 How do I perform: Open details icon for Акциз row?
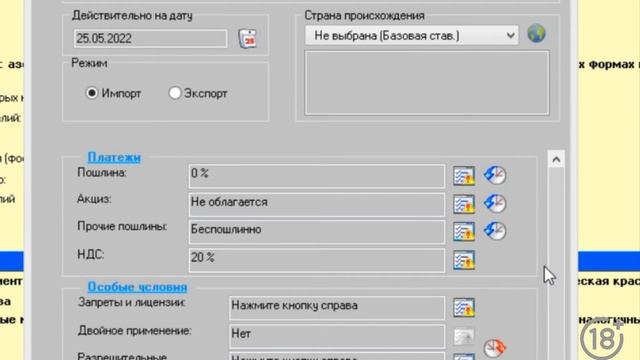tap(464, 204)
